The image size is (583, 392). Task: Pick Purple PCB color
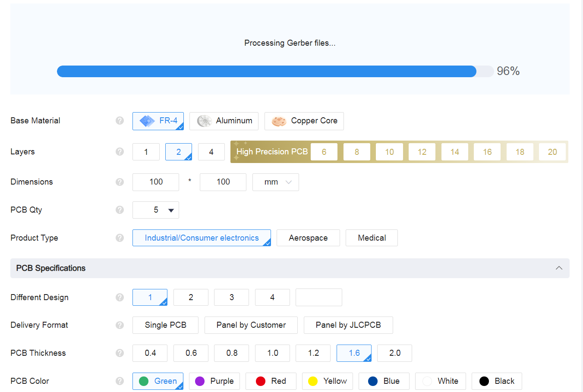tap(214, 381)
